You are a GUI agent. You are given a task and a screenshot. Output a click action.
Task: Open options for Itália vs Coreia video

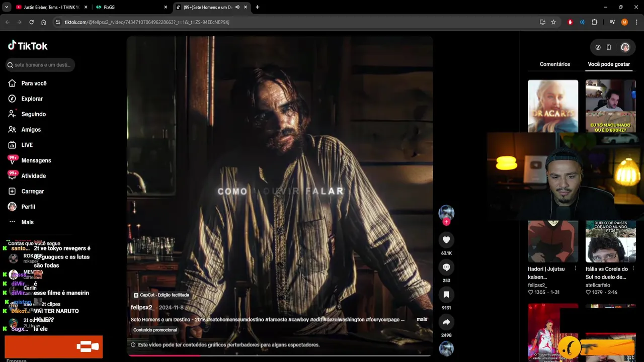633,269
